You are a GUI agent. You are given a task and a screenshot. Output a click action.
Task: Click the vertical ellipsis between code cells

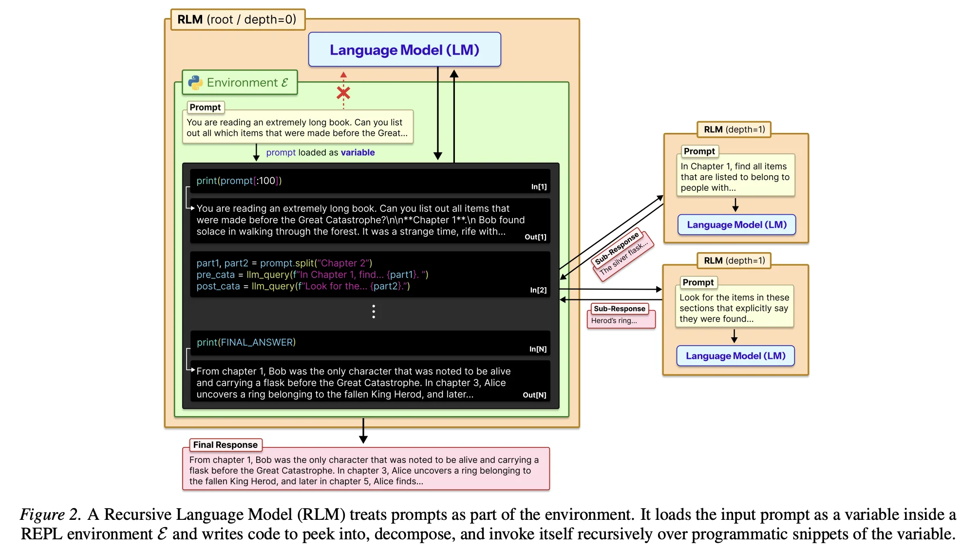click(x=373, y=312)
